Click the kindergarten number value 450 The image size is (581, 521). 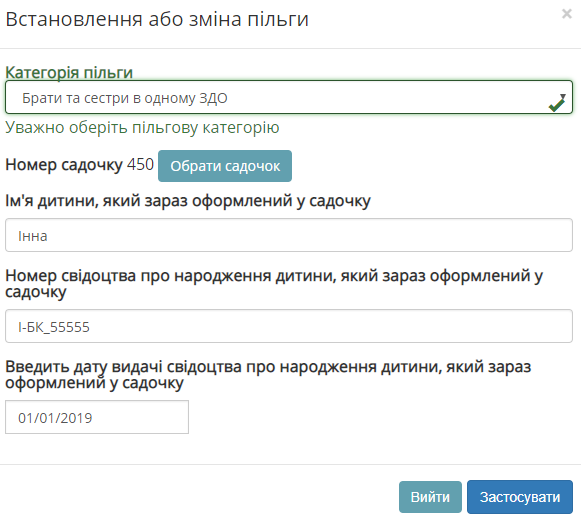[140, 164]
